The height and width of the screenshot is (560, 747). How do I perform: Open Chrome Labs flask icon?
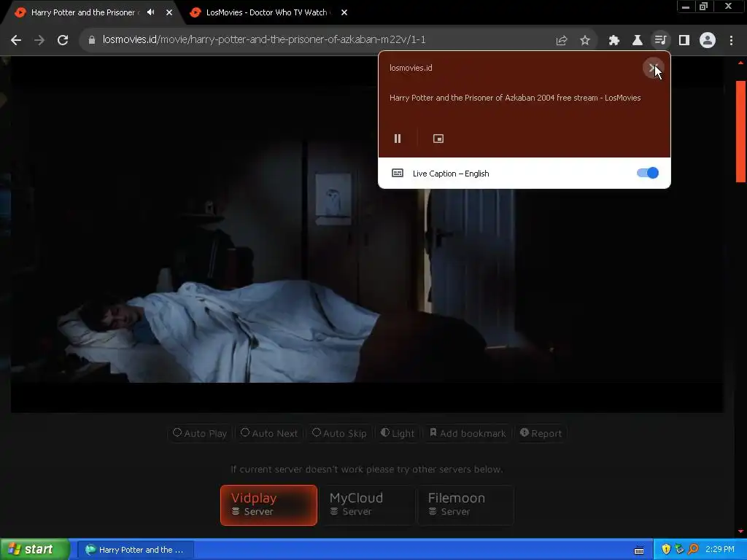(x=638, y=41)
